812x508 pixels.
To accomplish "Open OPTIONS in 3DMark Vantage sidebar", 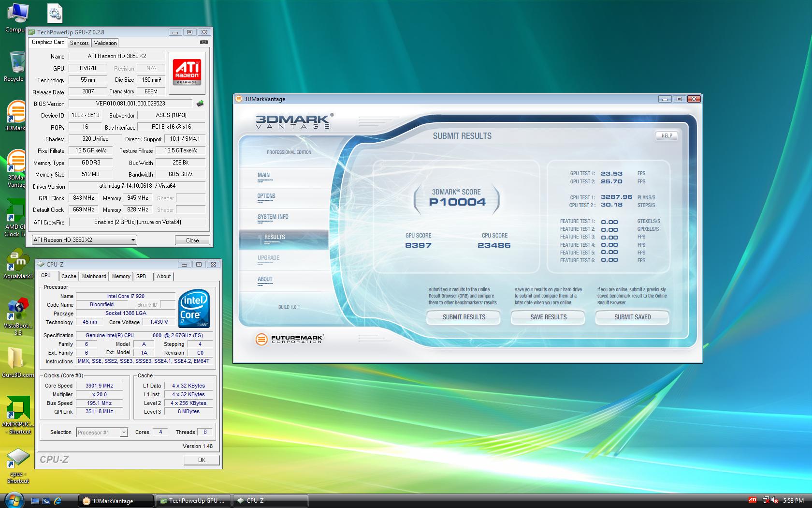I will (x=283, y=198).
